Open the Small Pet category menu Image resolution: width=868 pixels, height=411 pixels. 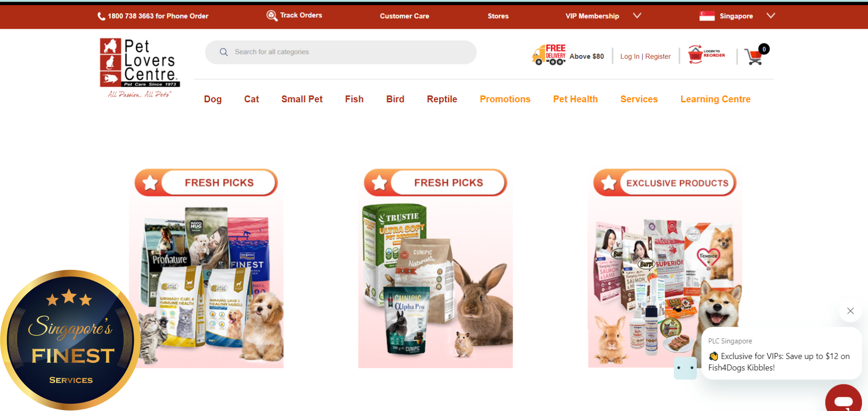302,99
